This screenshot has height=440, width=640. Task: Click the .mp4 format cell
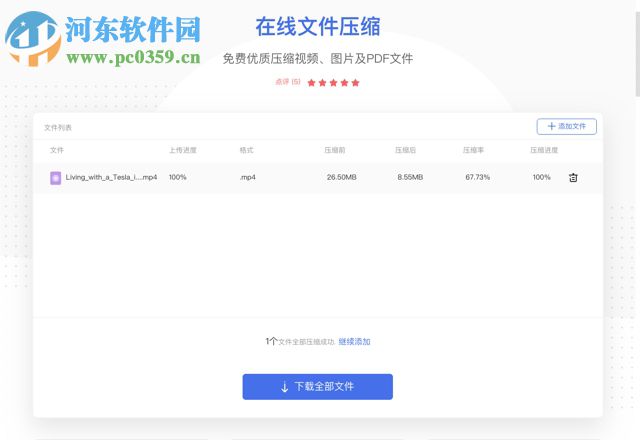pyautogui.click(x=248, y=177)
